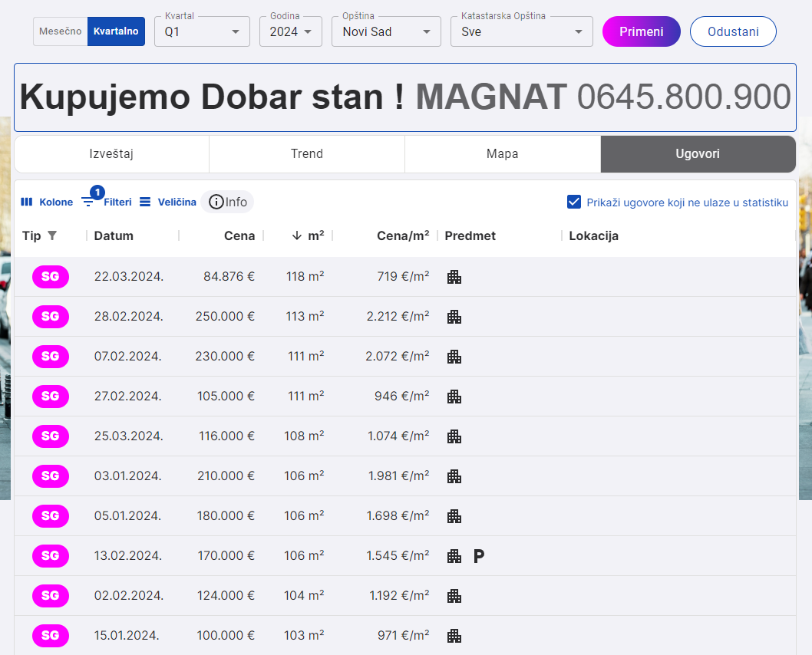Open the Mapa tab

[502, 154]
